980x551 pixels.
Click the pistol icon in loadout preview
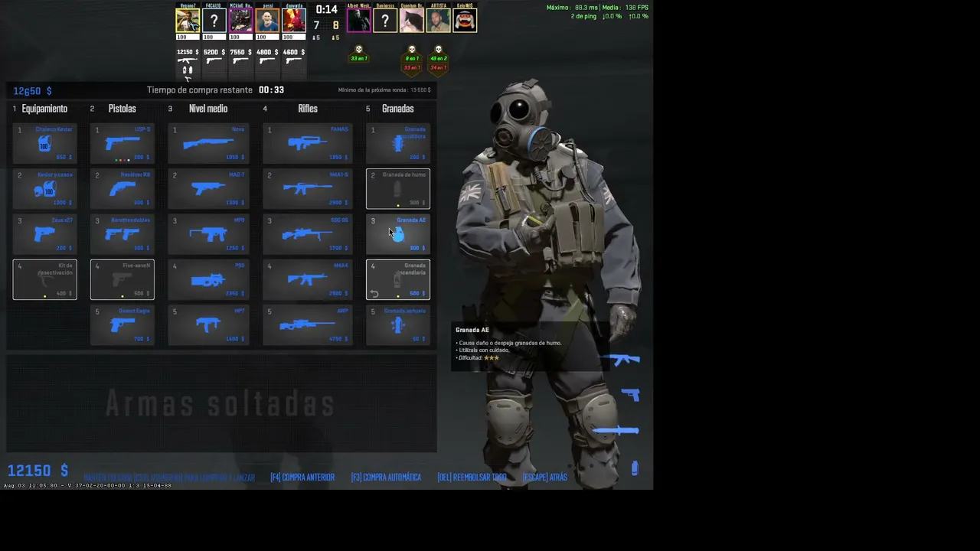click(x=631, y=394)
